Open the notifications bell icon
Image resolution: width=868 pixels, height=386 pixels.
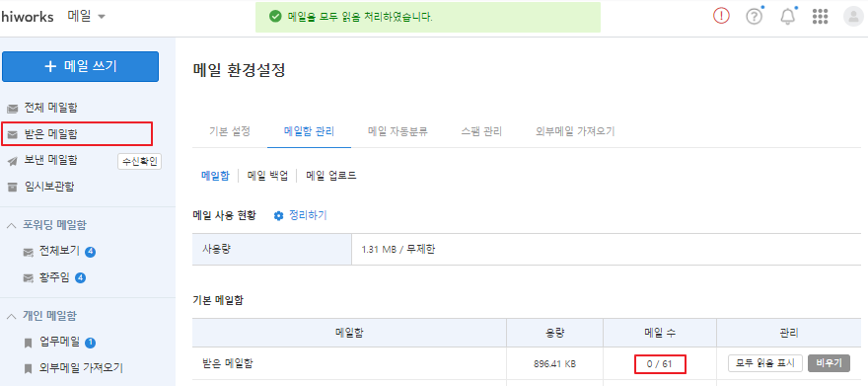pyautogui.click(x=787, y=17)
